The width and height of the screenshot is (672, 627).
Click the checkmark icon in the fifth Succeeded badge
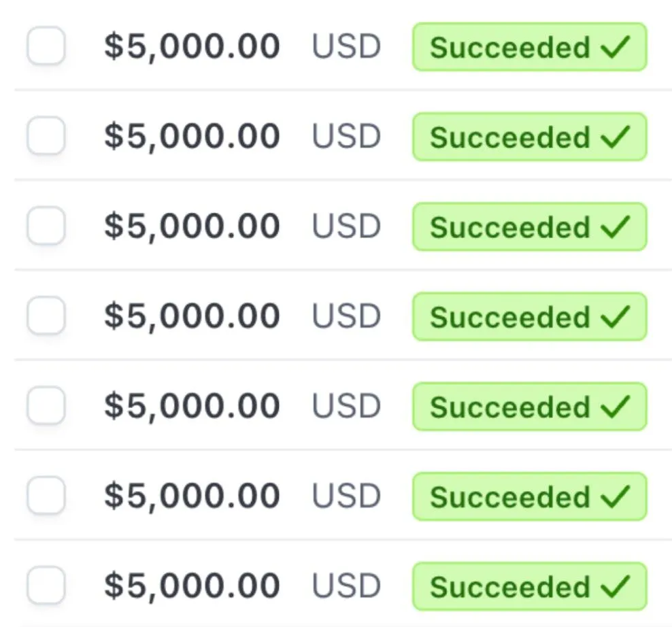(x=616, y=407)
